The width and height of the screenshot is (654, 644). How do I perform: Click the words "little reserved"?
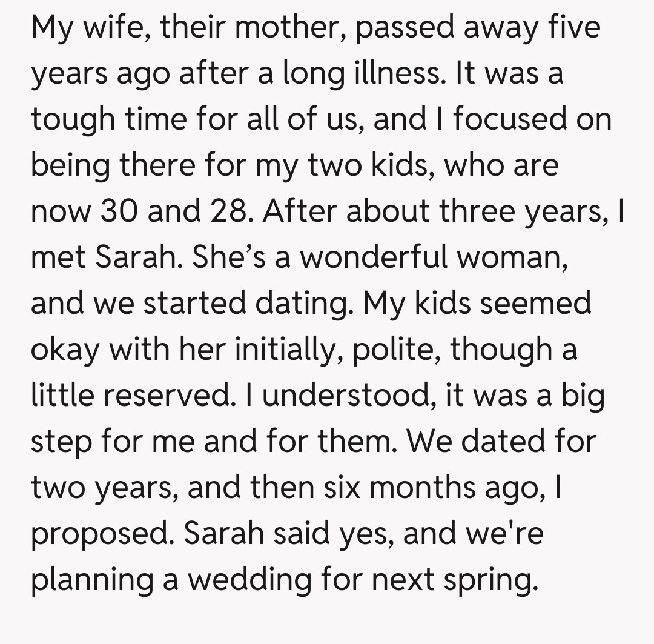tap(130, 395)
